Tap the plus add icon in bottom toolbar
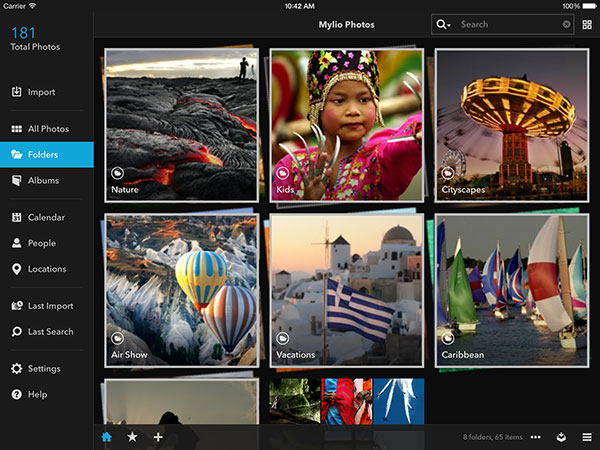 [x=158, y=437]
